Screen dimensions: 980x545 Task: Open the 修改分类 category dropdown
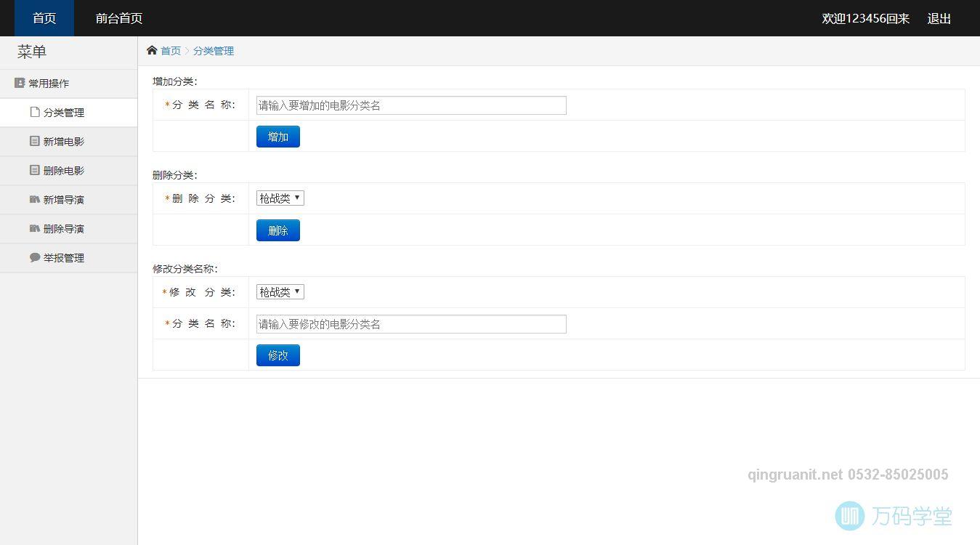280,291
